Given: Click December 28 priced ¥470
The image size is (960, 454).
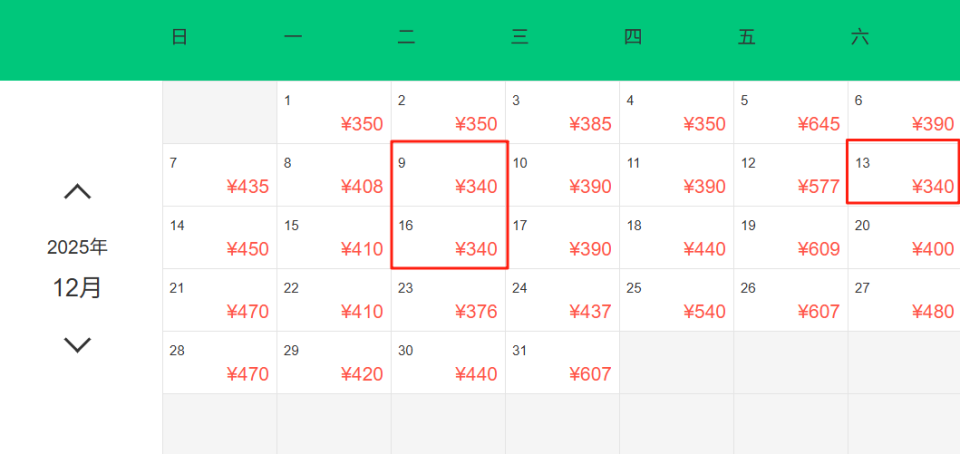Looking at the screenshot, I should (x=220, y=363).
